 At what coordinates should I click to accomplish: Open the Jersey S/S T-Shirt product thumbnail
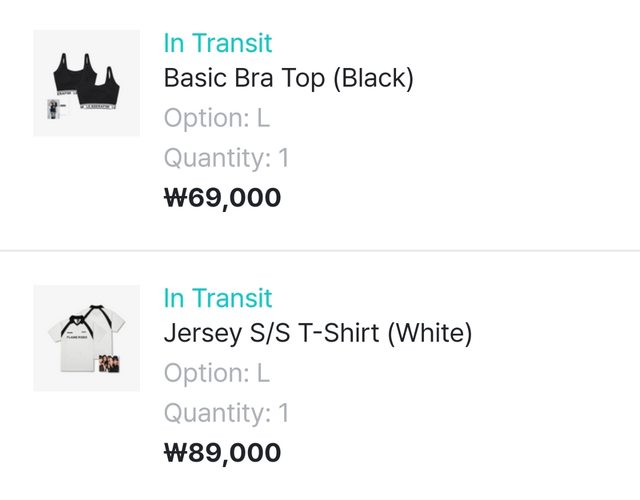click(85, 338)
